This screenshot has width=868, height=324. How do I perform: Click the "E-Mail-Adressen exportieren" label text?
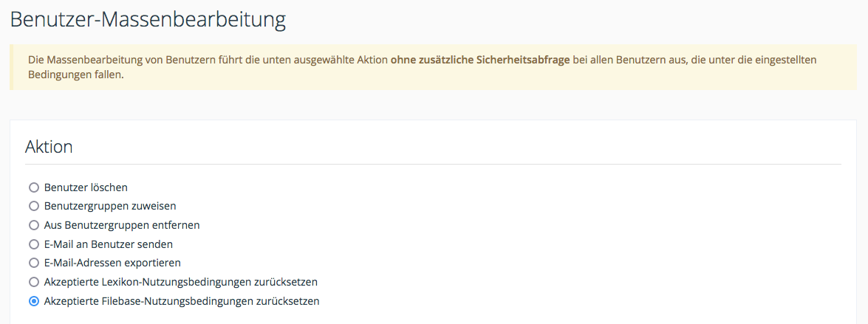[112, 263]
